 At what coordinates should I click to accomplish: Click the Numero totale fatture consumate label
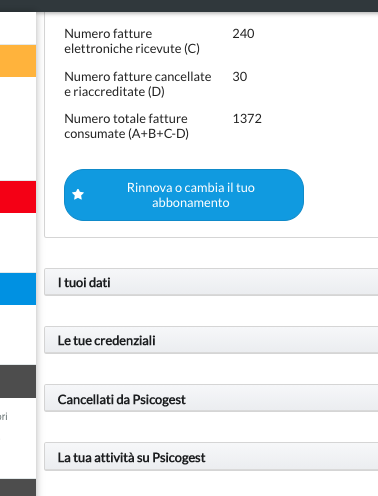(x=126, y=126)
